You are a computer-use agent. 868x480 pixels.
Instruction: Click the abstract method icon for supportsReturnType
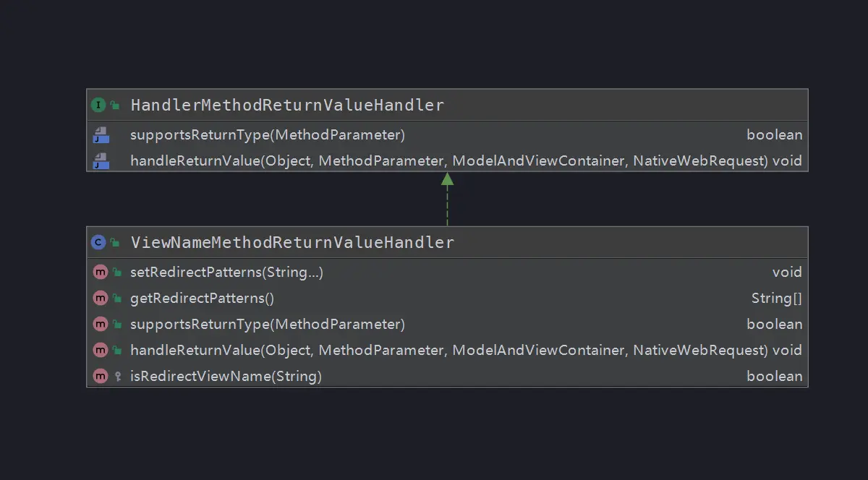pos(101,134)
